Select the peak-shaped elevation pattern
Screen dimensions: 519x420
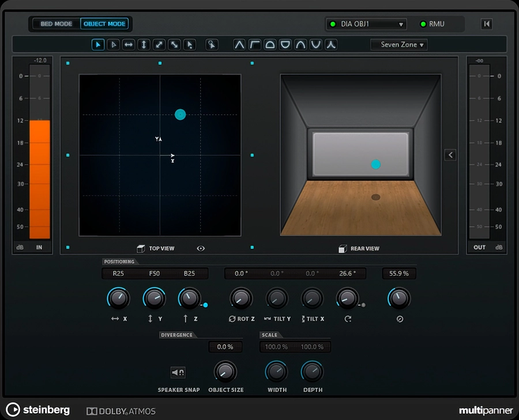pyautogui.click(x=239, y=44)
